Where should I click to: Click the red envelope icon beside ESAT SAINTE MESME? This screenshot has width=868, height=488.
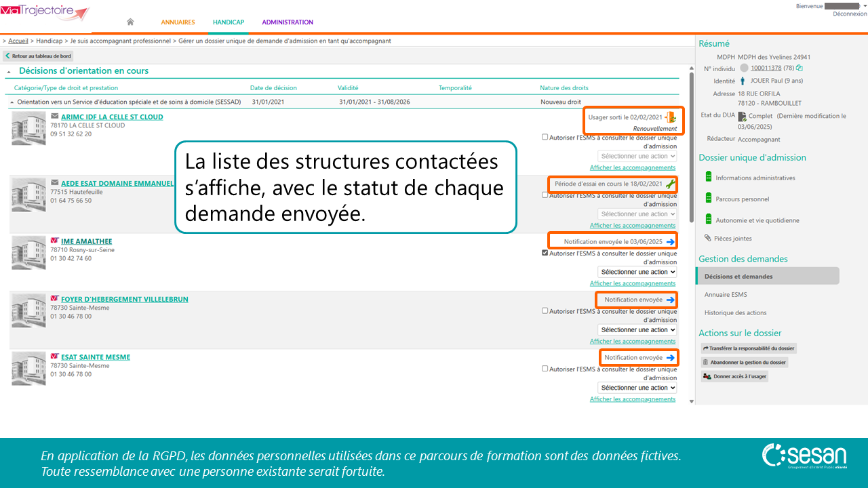(55, 357)
